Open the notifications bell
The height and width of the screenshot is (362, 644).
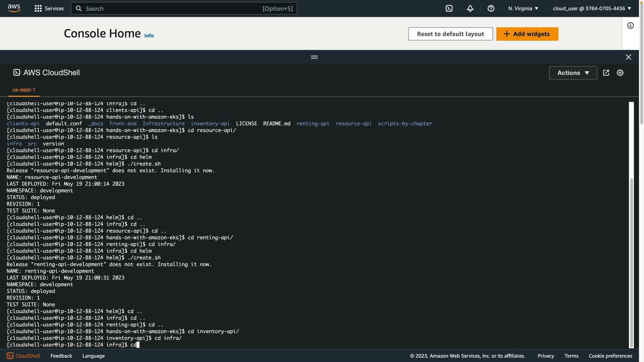click(470, 8)
